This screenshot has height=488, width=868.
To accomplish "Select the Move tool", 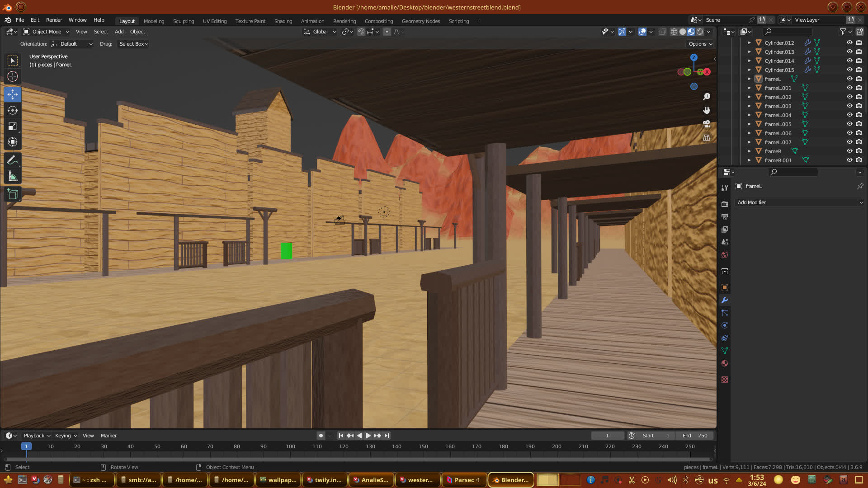I will 13,94.
